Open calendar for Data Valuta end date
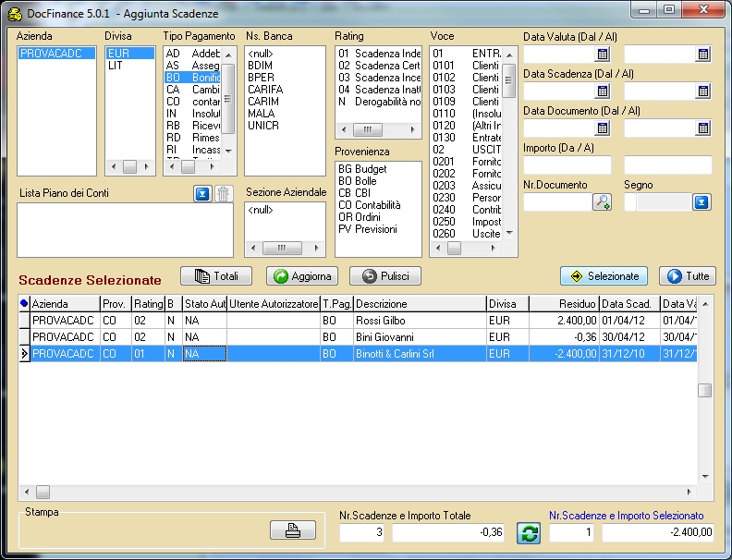 tap(702, 55)
